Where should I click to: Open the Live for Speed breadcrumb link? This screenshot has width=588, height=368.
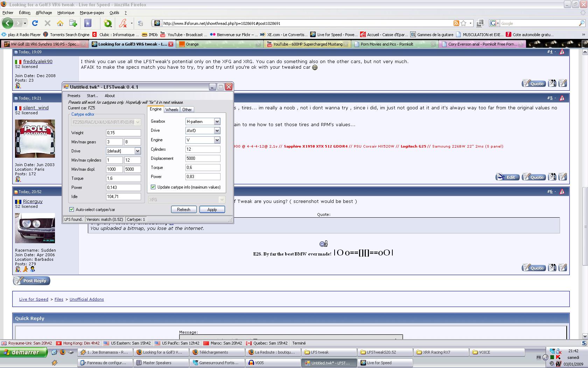(x=34, y=299)
